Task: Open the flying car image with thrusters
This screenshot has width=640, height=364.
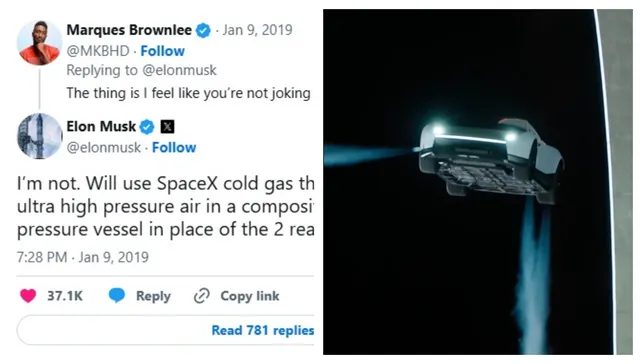Action: pos(478,182)
